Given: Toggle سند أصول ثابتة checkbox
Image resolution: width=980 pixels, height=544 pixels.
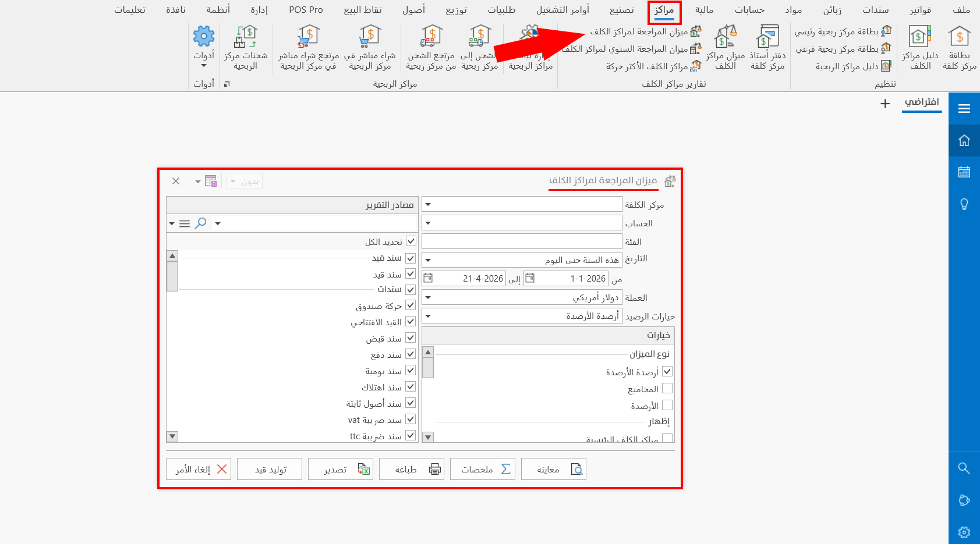Looking at the screenshot, I should pyautogui.click(x=411, y=403).
